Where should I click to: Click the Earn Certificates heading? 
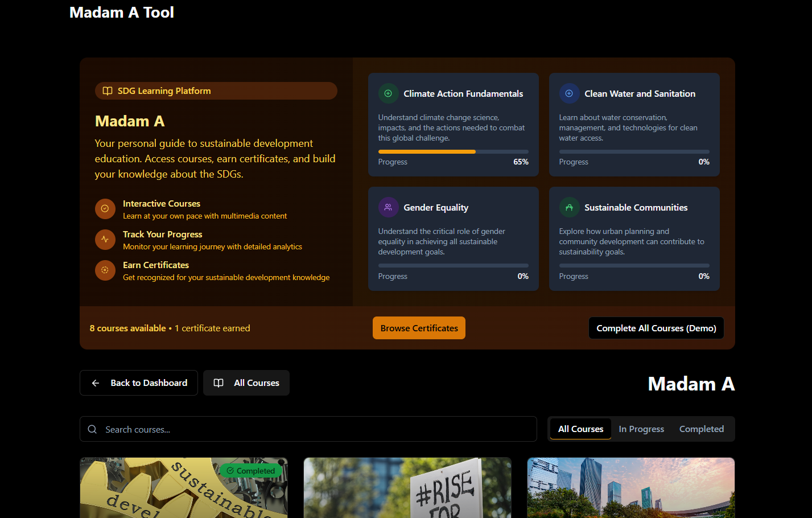(x=156, y=265)
